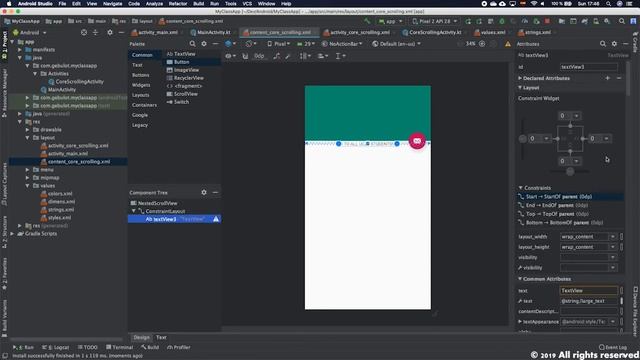
Task: Open Pixel 2 API 28 device dropdown
Action: pos(435,21)
